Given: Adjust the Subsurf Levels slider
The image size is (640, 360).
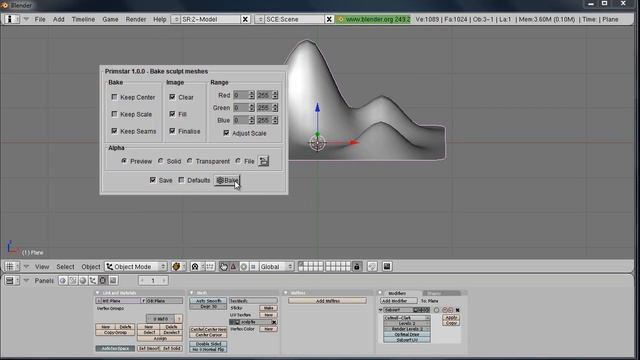Looking at the screenshot, I should (x=407, y=323).
